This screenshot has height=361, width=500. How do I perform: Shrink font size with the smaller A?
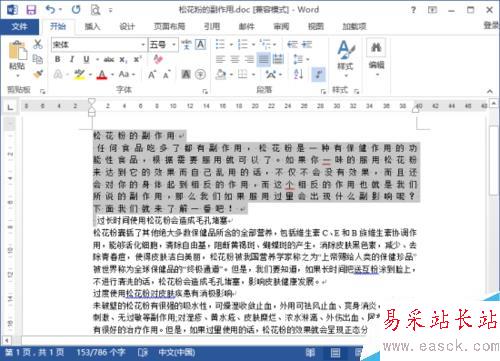[167, 74]
